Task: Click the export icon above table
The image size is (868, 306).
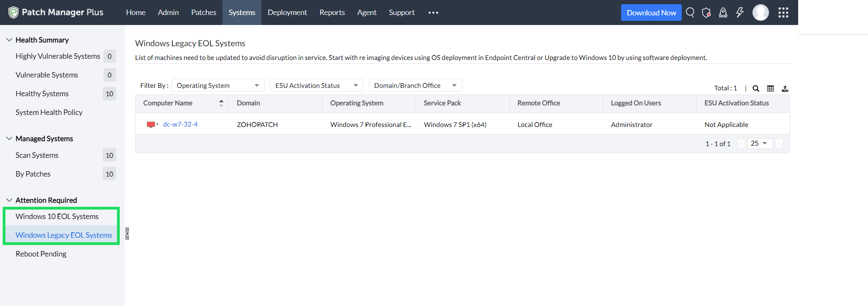Action: pos(785,88)
